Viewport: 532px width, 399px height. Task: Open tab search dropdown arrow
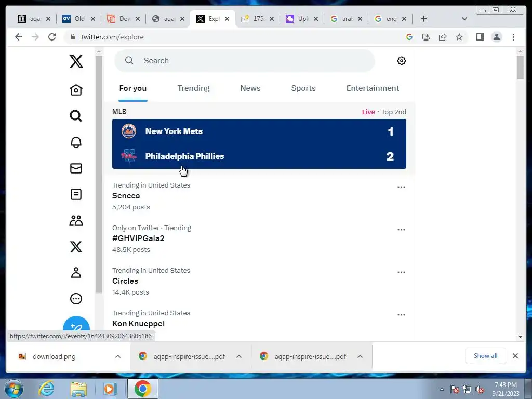464,19
